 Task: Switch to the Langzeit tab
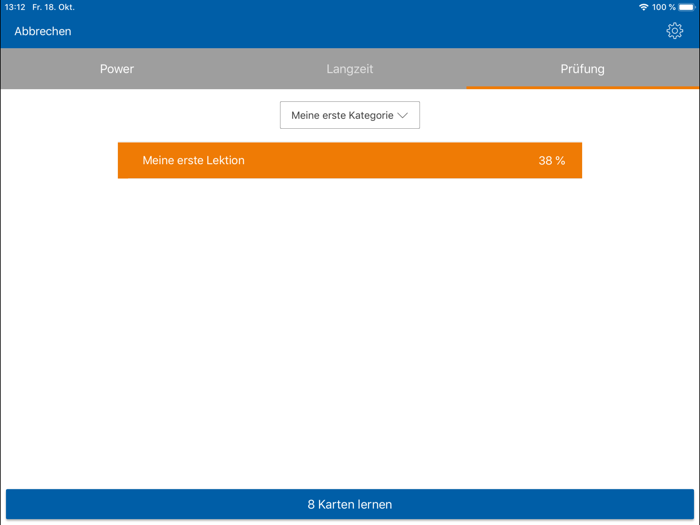(x=350, y=69)
